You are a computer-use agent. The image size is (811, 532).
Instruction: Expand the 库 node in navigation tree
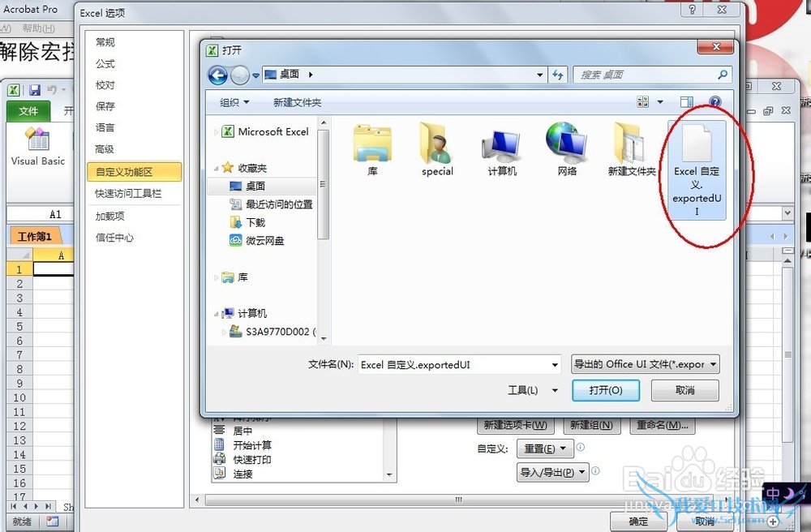pyautogui.click(x=217, y=277)
